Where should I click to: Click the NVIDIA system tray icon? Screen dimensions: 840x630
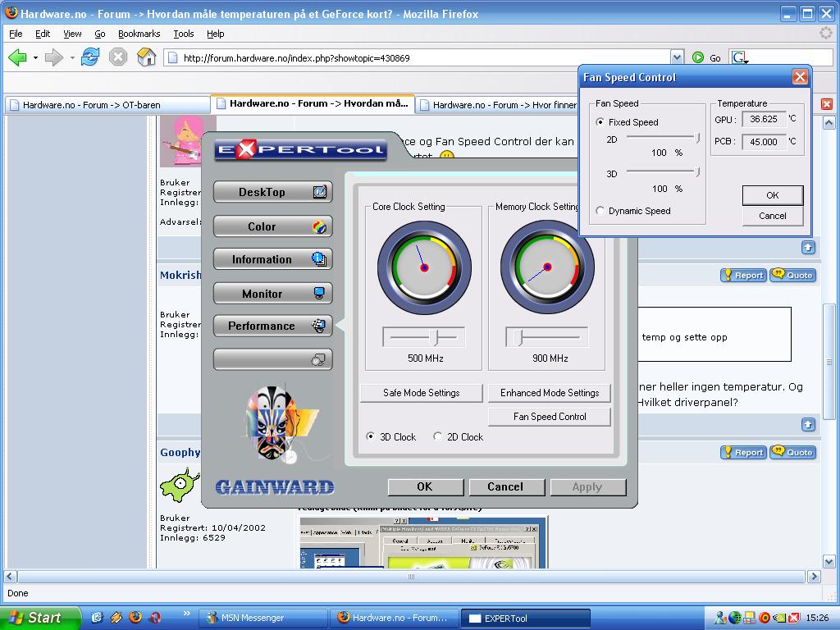coord(780,619)
